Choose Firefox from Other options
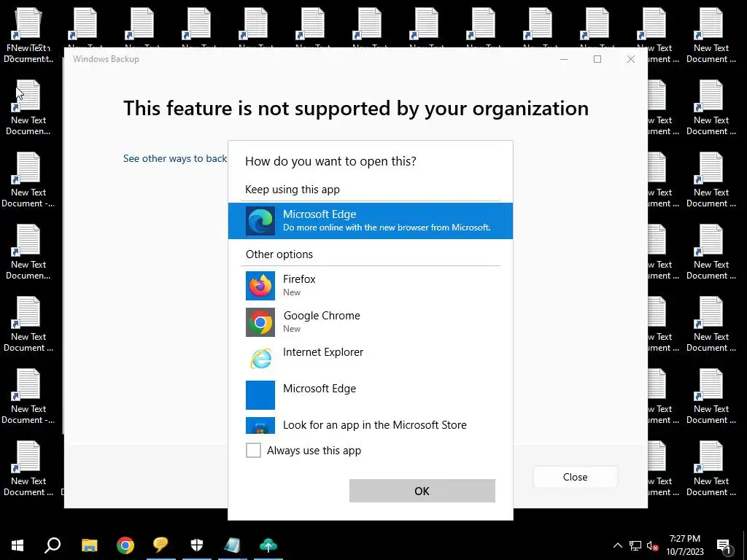This screenshot has height=560, width=747. pyautogui.click(x=370, y=285)
